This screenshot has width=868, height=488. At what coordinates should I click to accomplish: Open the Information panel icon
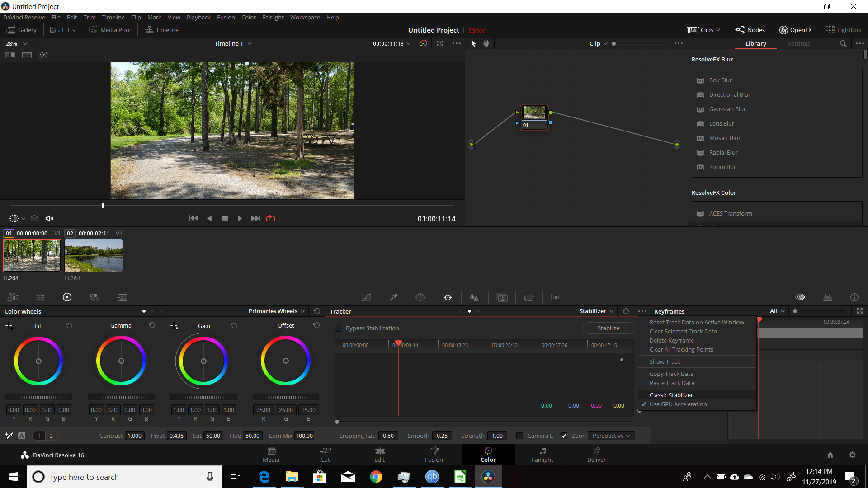coord(854,297)
